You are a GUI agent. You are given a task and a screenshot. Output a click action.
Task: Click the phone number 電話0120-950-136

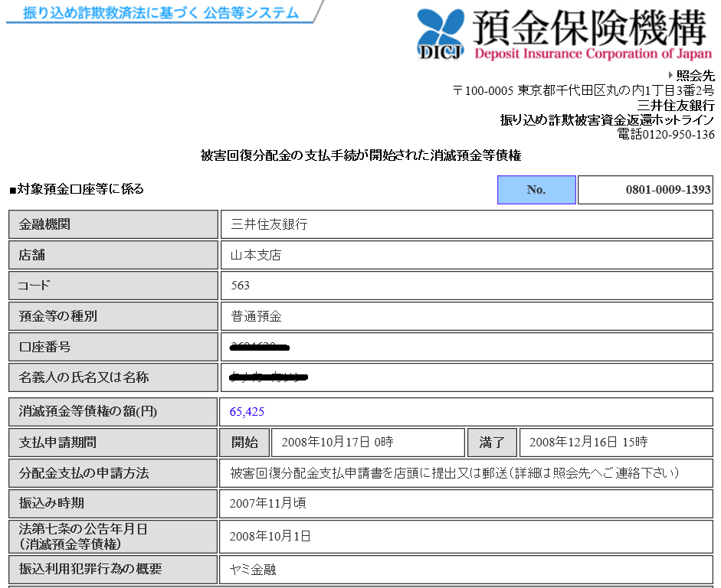click(666, 134)
